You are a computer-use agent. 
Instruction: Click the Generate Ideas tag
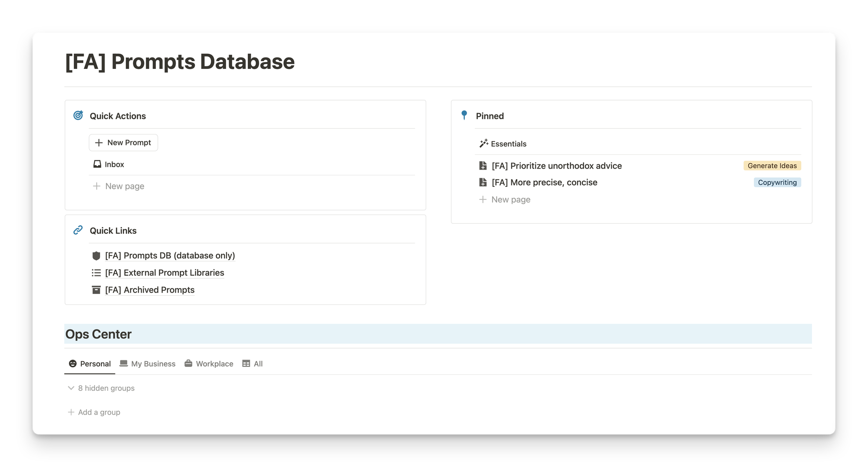point(772,166)
